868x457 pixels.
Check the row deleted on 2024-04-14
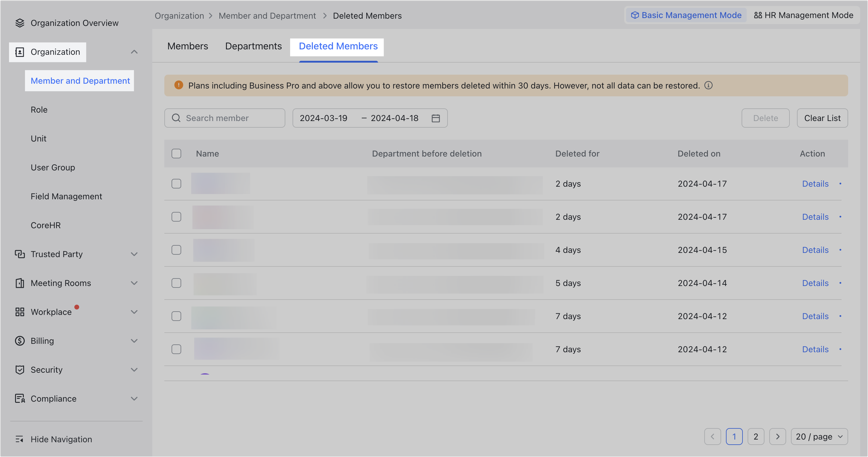click(176, 283)
